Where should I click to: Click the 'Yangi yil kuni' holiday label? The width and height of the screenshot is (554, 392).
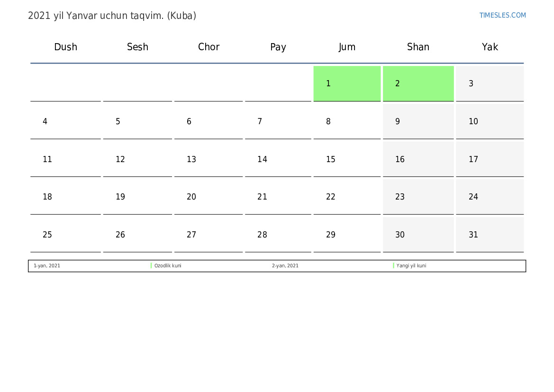411,266
